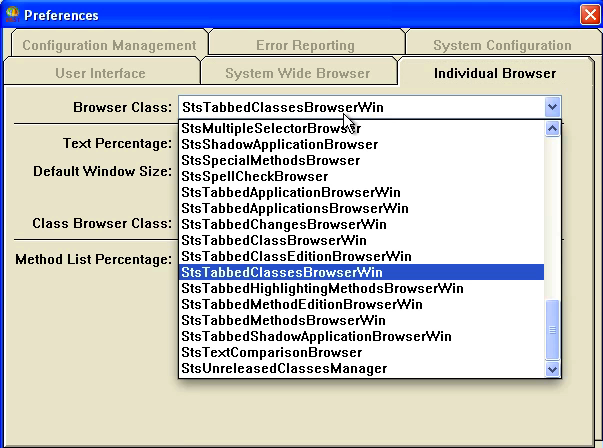
Task: Pick StsTabbedChangesBrowserWin from dropdown
Action: [362, 225]
